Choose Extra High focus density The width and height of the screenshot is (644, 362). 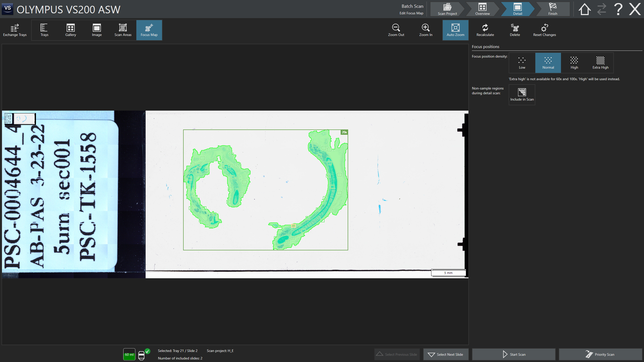click(x=600, y=63)
